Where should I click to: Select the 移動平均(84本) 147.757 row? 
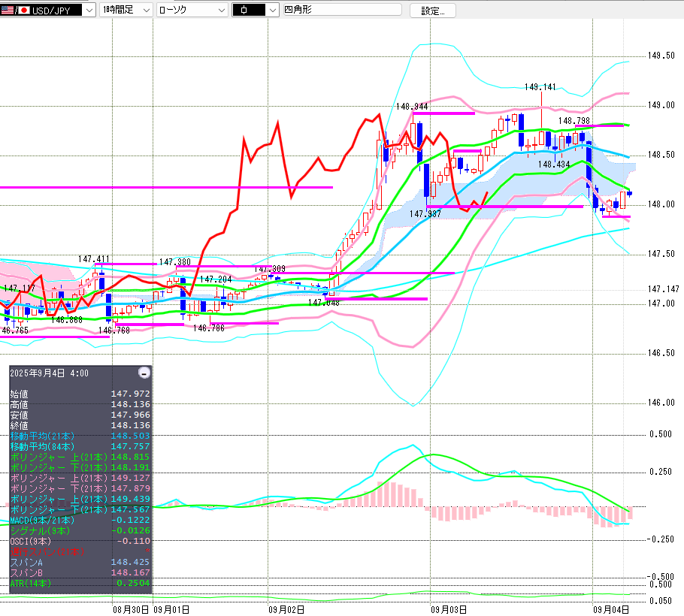(x=80, y=446)
